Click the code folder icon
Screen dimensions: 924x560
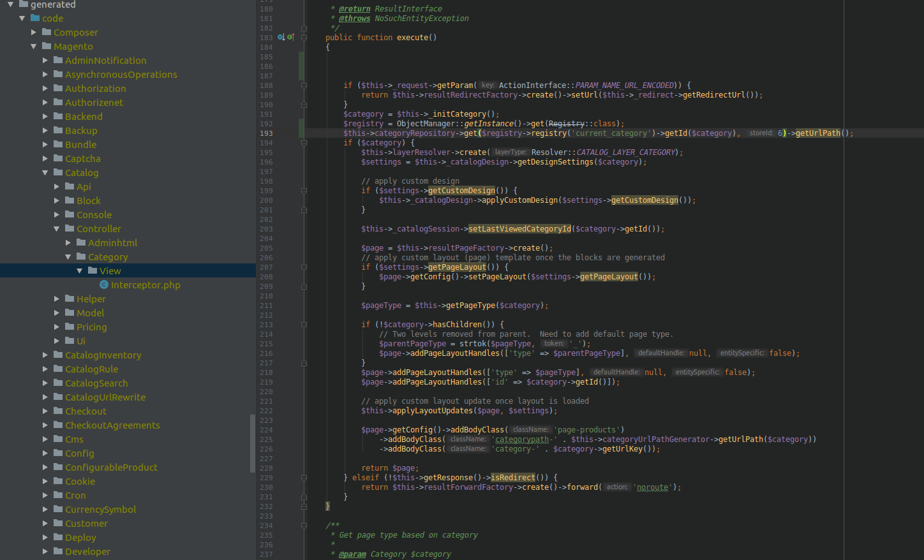pos(35,18)
